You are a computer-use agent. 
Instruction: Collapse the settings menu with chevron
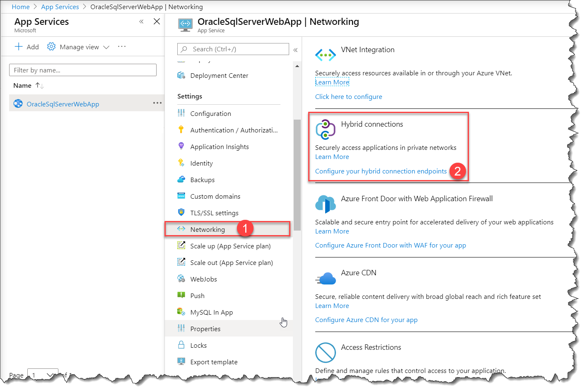point(295,50)
